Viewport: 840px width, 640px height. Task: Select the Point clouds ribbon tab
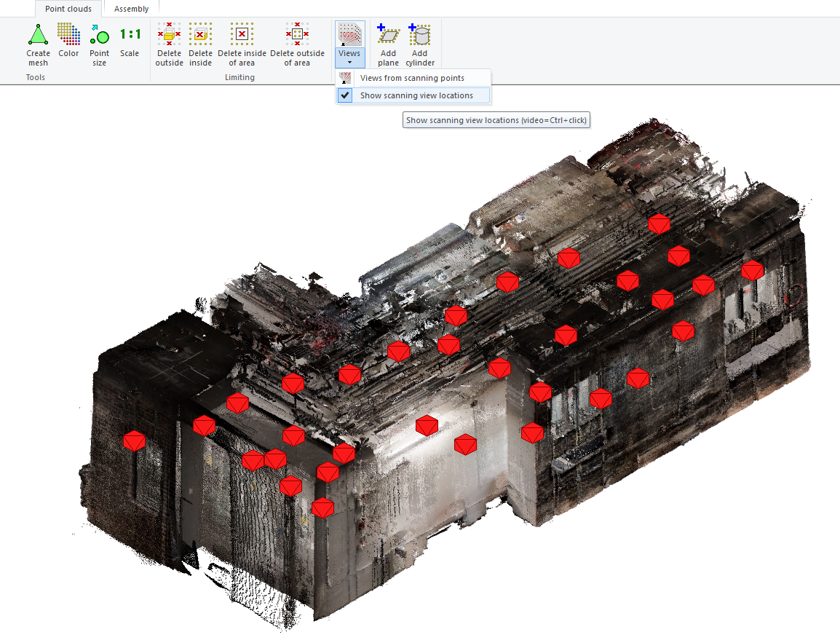click(68, 9)
